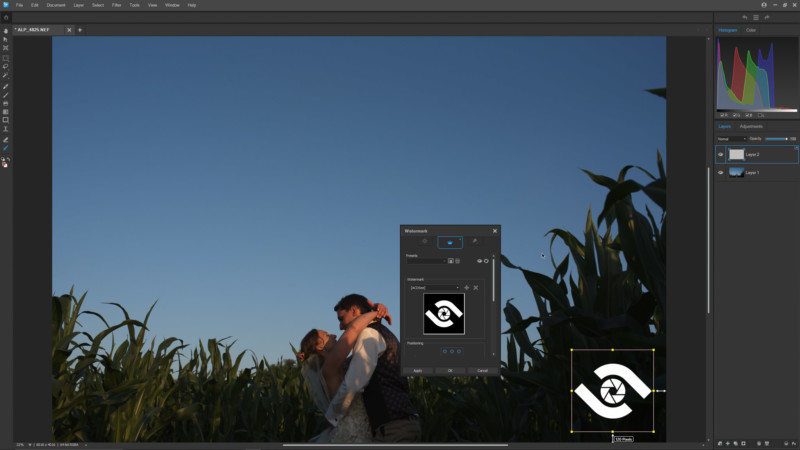Select the Move tool arrow
This screenshot has height=450, width=800.
[x=6, y=39]
